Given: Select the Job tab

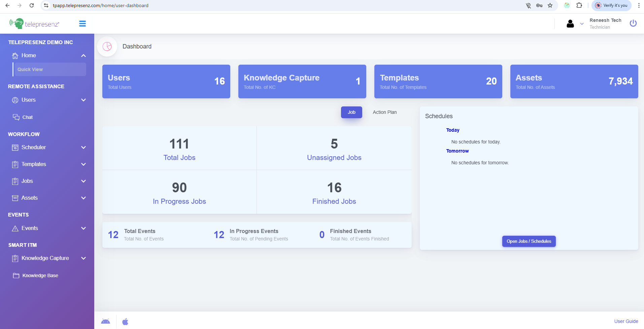Looking at the screenshot, I should (x=351, y=112).
